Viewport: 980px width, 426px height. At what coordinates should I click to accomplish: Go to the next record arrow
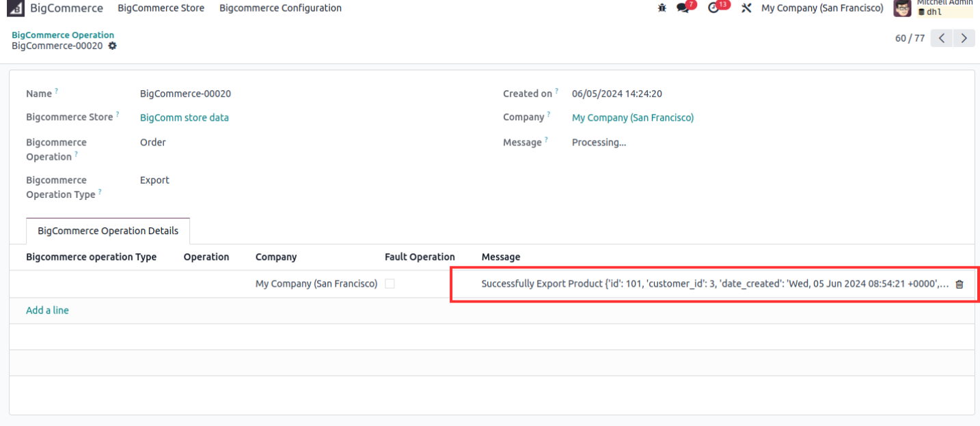pos(964,38)
